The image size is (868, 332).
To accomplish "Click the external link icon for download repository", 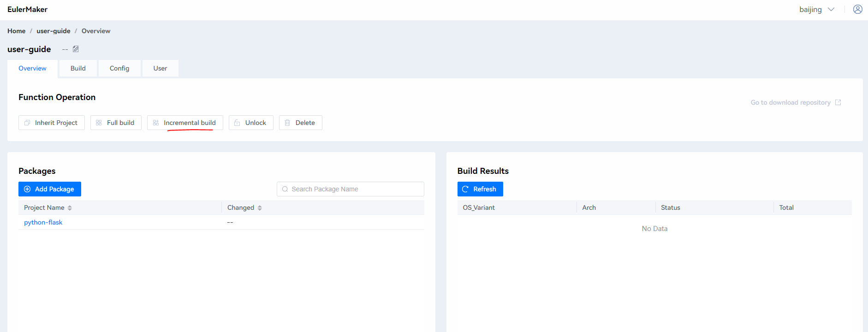I will tap(838, 102).
